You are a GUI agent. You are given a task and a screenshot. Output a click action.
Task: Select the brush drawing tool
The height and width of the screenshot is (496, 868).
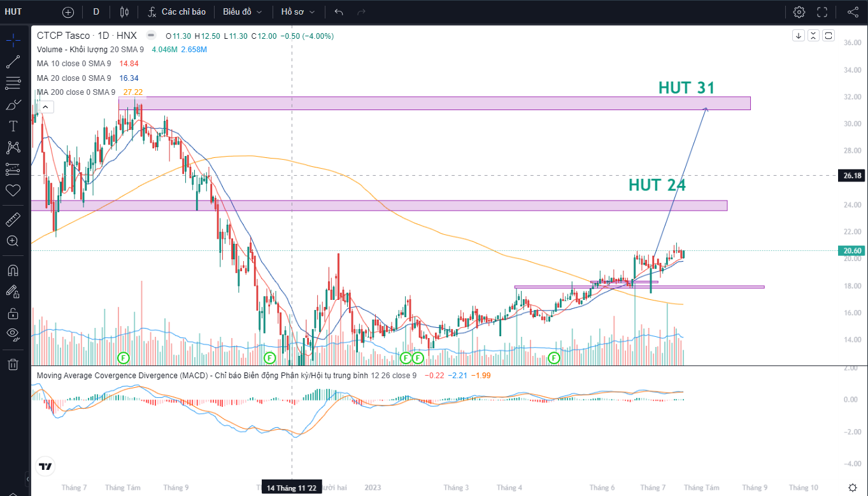coord(13,104)
